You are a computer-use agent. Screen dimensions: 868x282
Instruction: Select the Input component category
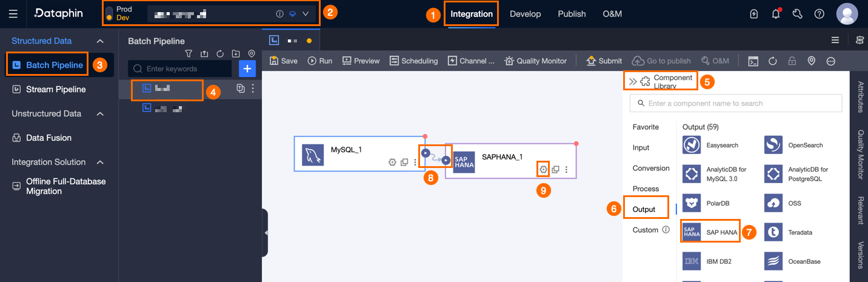tap(641, 147)
